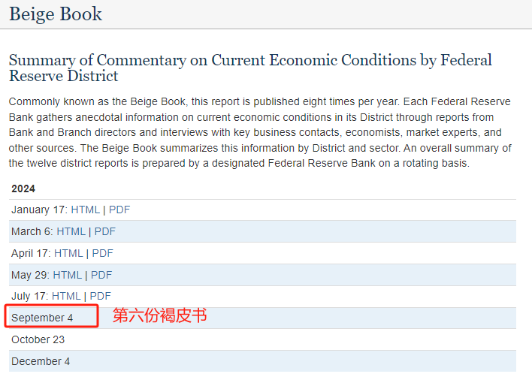The height and width of the screenshot is (392, 532).
Task: Click the September 4 date entry
Action: coord(43,318)
